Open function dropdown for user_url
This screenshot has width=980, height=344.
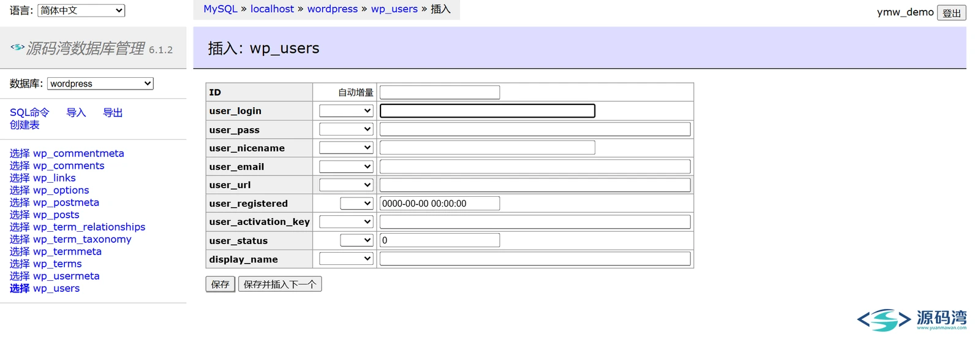pyautogui.click(x=346, y=185)
